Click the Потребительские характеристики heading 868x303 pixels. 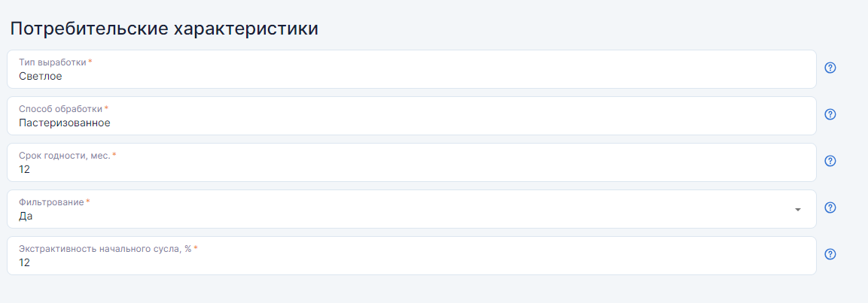tap(164, 29)
